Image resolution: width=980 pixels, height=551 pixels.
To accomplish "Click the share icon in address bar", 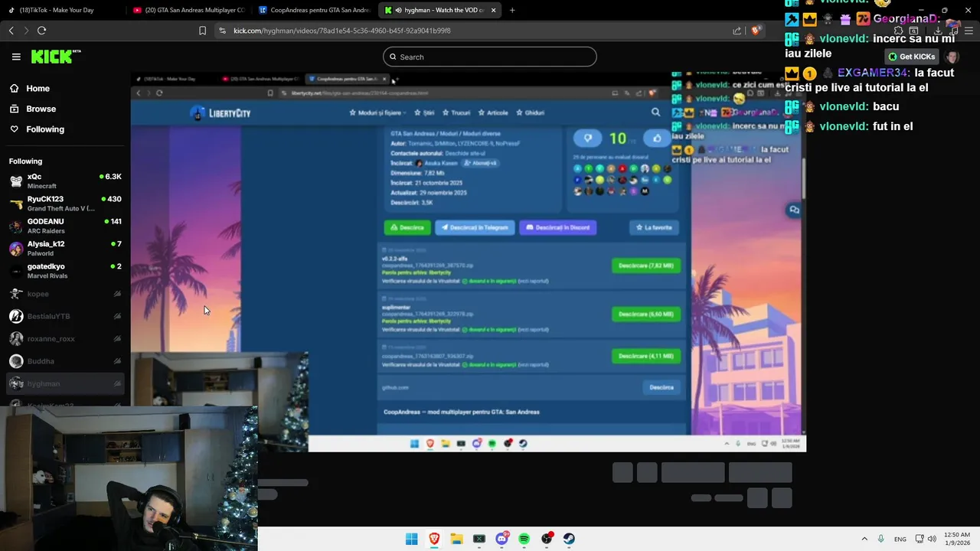I will point(737,31).
